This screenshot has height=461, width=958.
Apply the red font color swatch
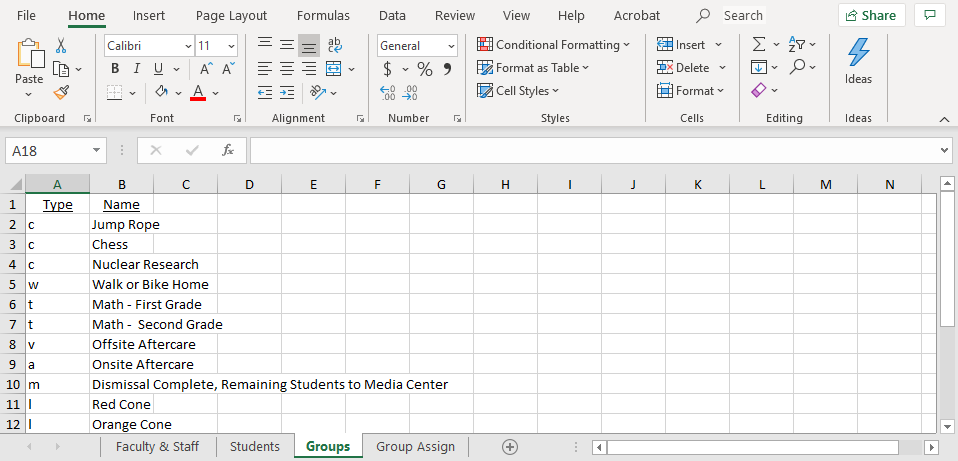coord(198,92)
